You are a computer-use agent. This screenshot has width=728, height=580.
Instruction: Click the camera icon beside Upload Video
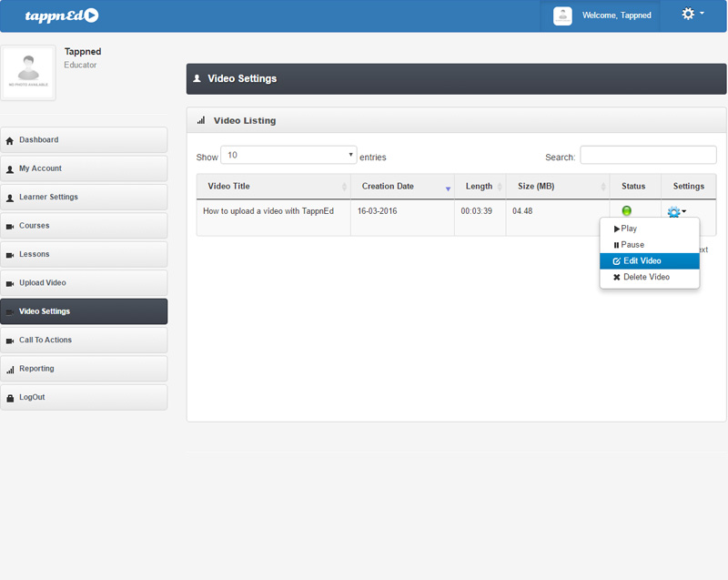pyautogui.click(x=10, y=283)
